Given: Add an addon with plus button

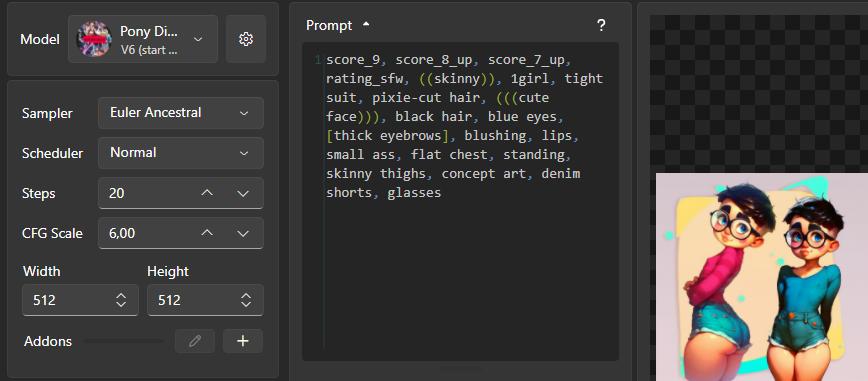Looking at the screenshot, I should (x=242, y=341).
